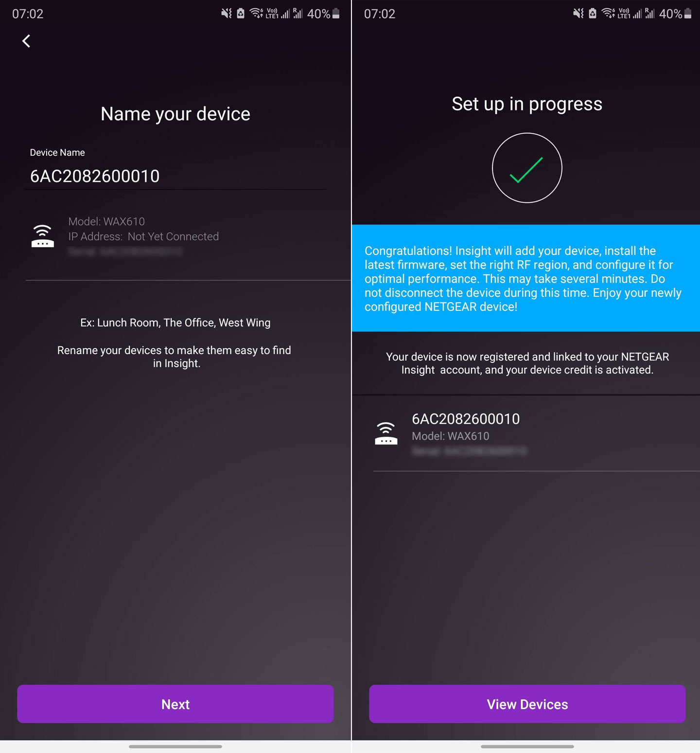Tap the home gesture bar below Next button
Viewport: 700px width, 753px height.
175,746
